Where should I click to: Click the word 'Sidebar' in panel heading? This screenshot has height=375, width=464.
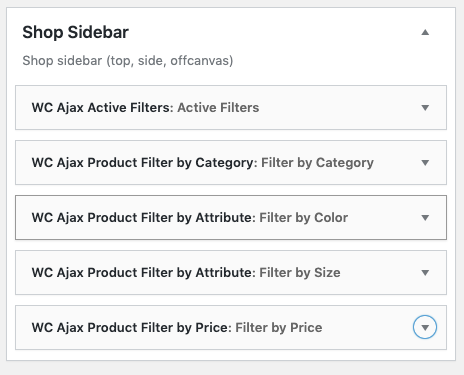click(x=98, y=32)
